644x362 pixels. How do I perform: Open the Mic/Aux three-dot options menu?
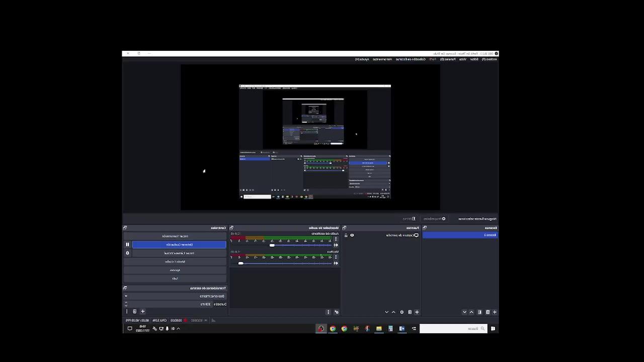[x=336, y=256]
